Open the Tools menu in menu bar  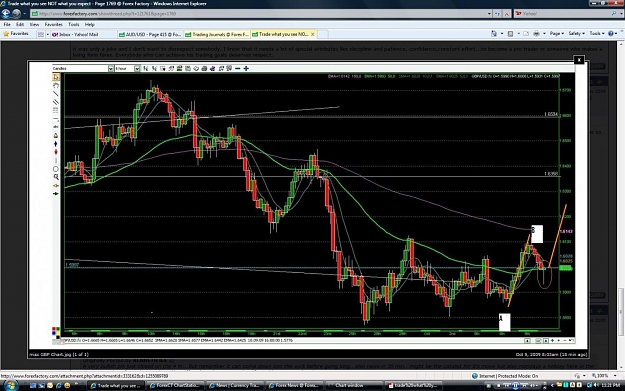coord(74,24)
